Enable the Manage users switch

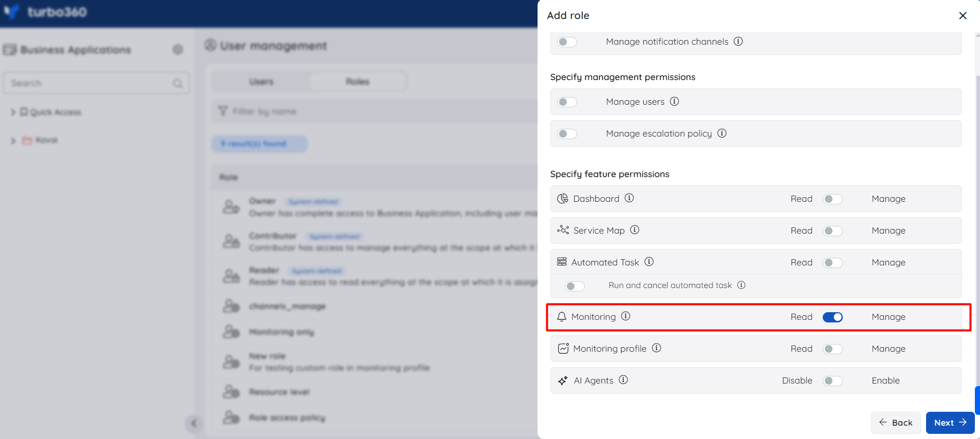(567, 102)
